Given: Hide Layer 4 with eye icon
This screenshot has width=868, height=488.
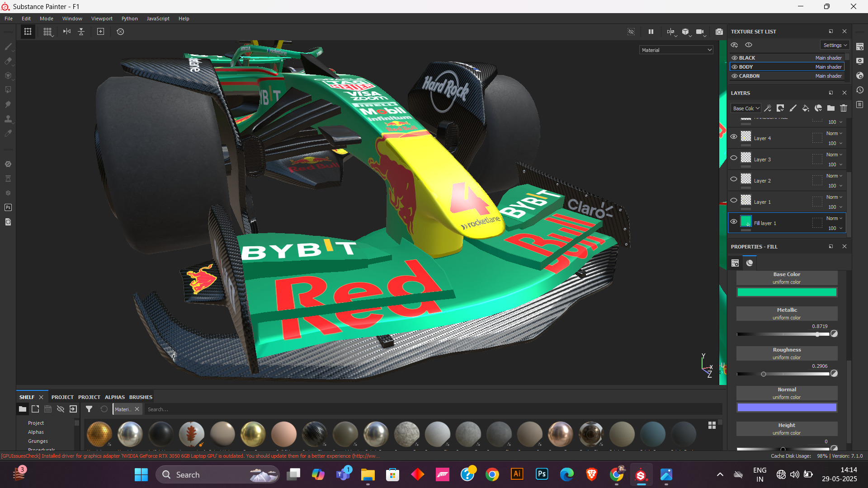Looking at the screenshot, I should coord(734,136).
